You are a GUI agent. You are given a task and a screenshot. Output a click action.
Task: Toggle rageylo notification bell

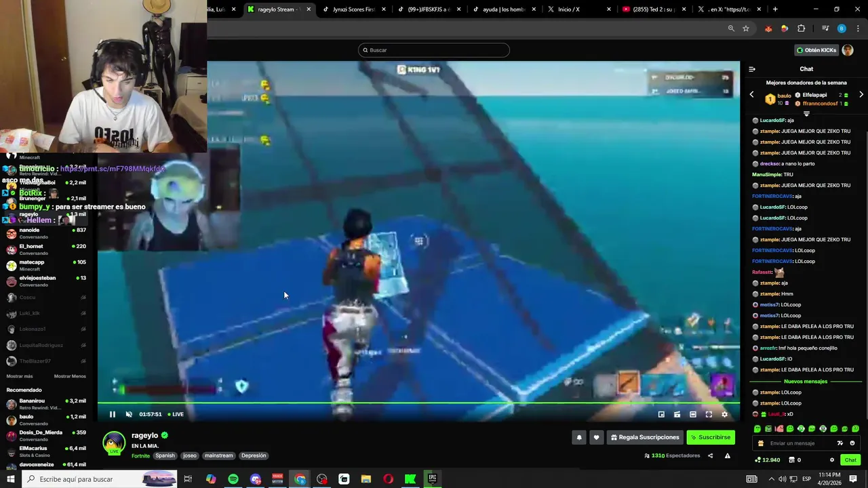tap(579, 437)
